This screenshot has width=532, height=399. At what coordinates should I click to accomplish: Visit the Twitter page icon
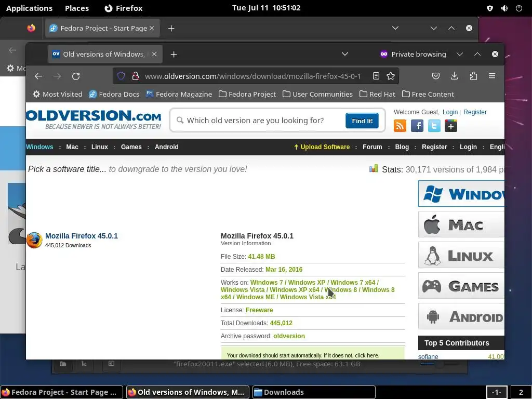tap(434, 126)
